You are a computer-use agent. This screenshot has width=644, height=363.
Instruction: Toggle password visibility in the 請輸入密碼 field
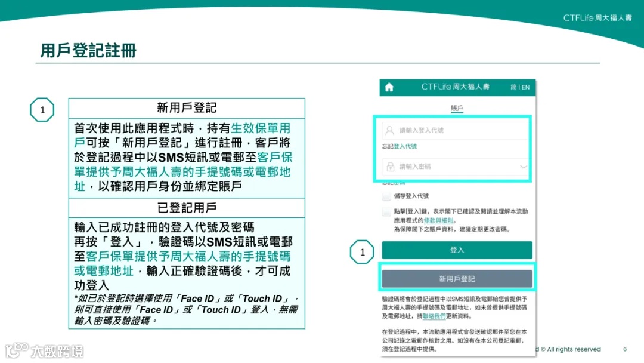(522, 167)
